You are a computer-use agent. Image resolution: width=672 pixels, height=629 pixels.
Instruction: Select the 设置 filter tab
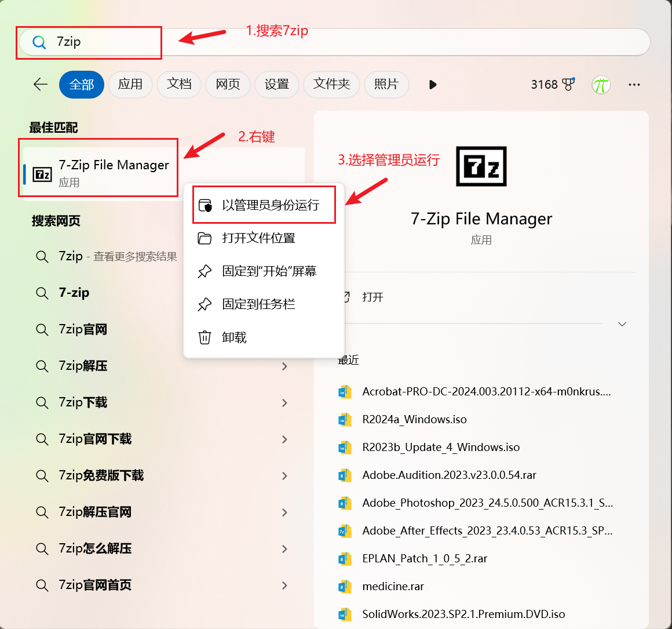[277, 85]
